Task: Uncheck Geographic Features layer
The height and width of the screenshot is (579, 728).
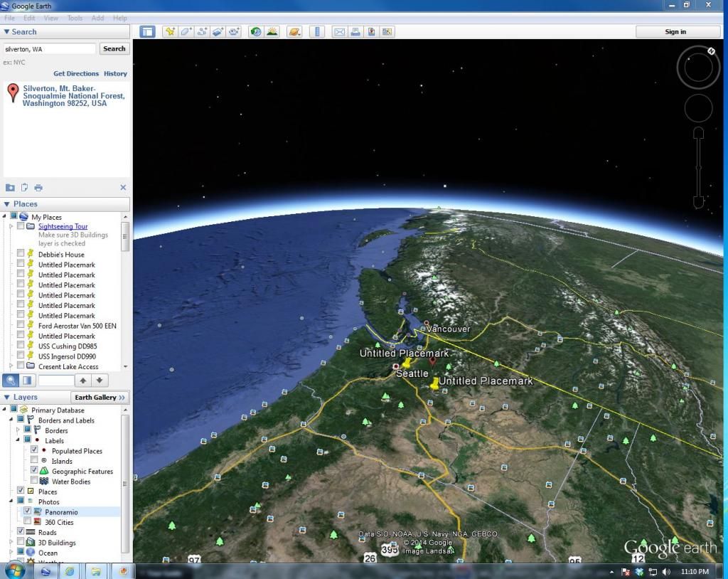Action: click(x=34, y=470)
